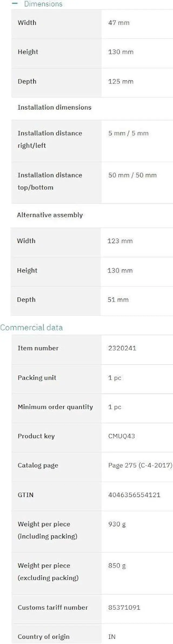
Task: Click the 50 mm / 50 mm value
Action: (x=132, y=175)
